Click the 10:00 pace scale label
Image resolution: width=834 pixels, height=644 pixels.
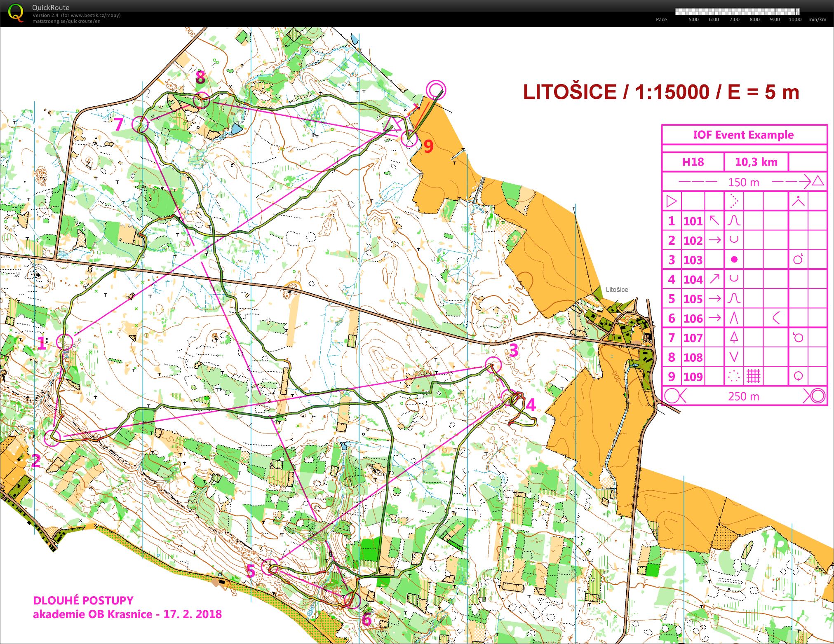point(795,19)
